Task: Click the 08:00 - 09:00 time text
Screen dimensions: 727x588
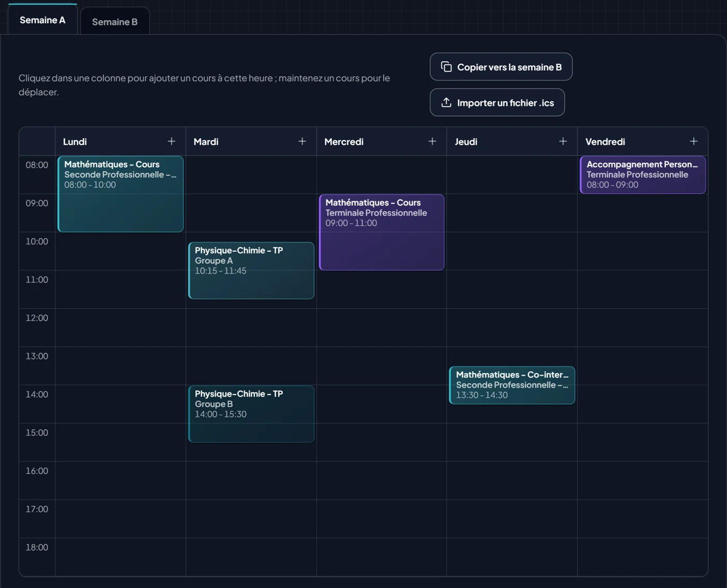Action: point(613,185)
